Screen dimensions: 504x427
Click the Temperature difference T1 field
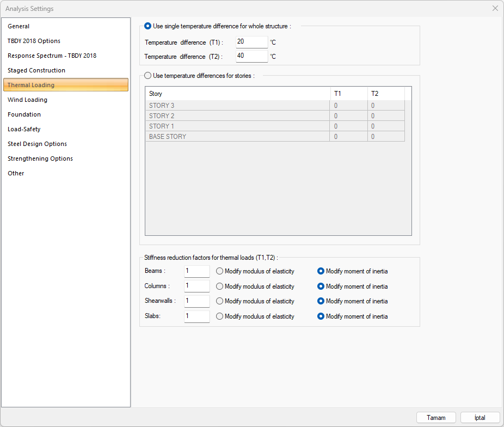click(251, 42)
